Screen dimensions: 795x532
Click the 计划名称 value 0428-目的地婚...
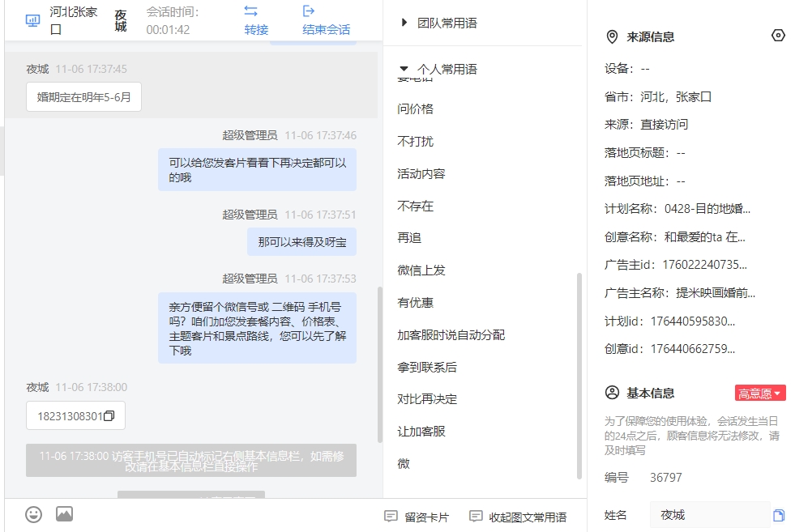pyautogui.click(x=707, y=209)
